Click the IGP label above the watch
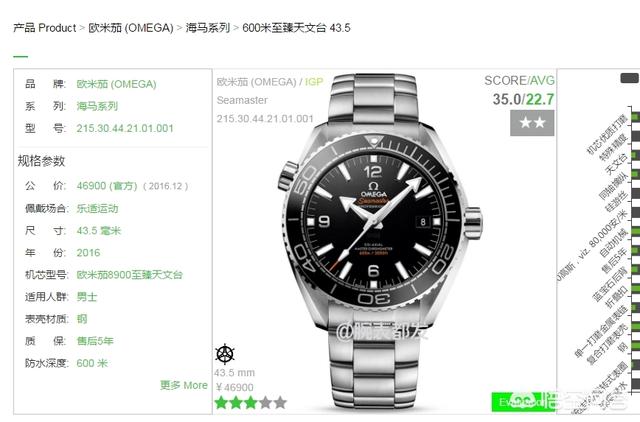Image resolution: width=640 pixels, height=422 pixels. pos(314,82)
